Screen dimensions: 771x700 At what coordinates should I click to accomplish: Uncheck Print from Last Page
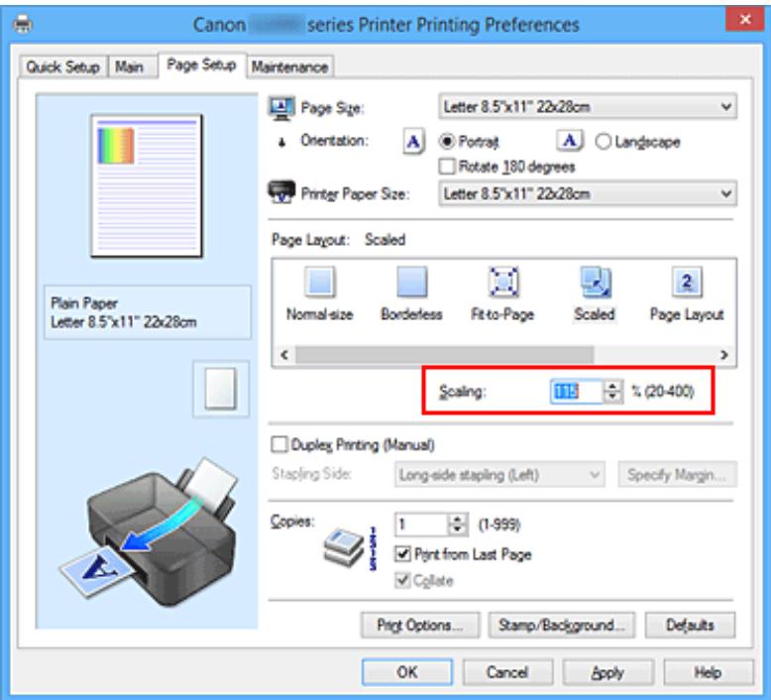402,554
